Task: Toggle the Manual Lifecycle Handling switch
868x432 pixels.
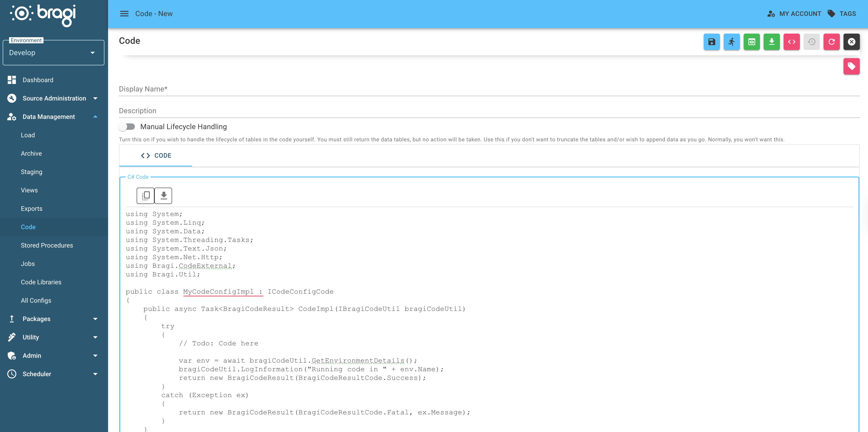Action: click(x=127, y=127)
